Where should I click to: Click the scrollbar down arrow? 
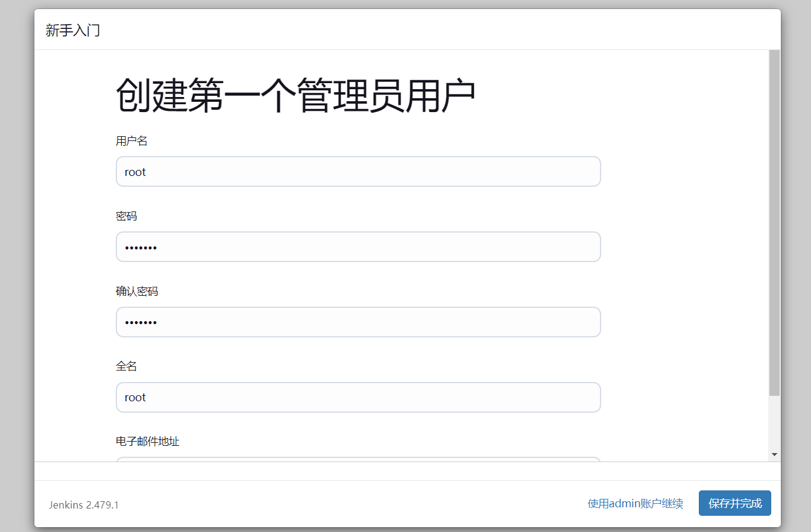[775, 454]
